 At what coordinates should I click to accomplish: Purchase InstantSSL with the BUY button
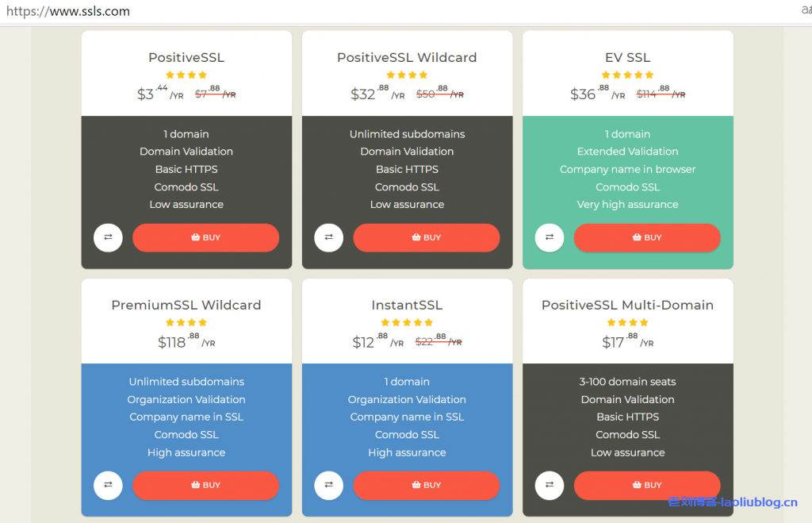click(x=426, y=485)
